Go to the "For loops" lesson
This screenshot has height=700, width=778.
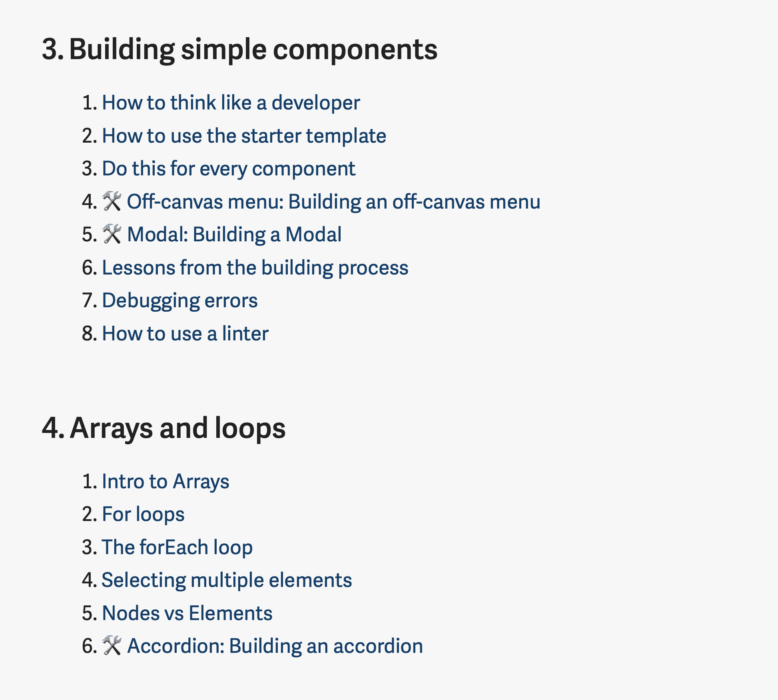tap(143, 515)
